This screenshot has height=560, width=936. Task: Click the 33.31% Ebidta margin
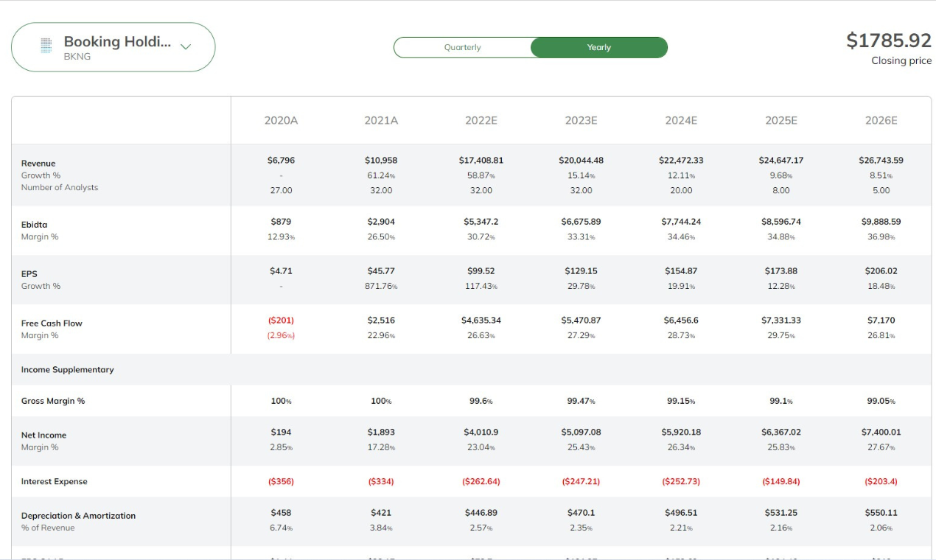(581, 237)
